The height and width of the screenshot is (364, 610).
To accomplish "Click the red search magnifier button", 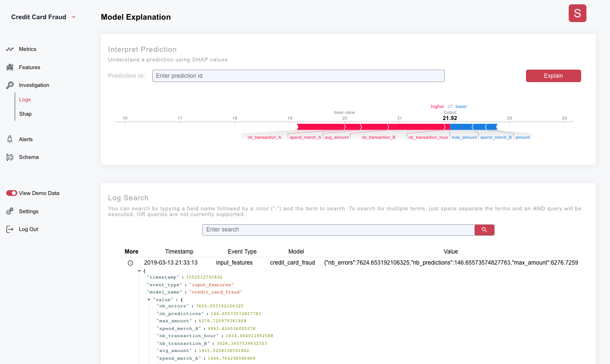I will click(484, 230).
